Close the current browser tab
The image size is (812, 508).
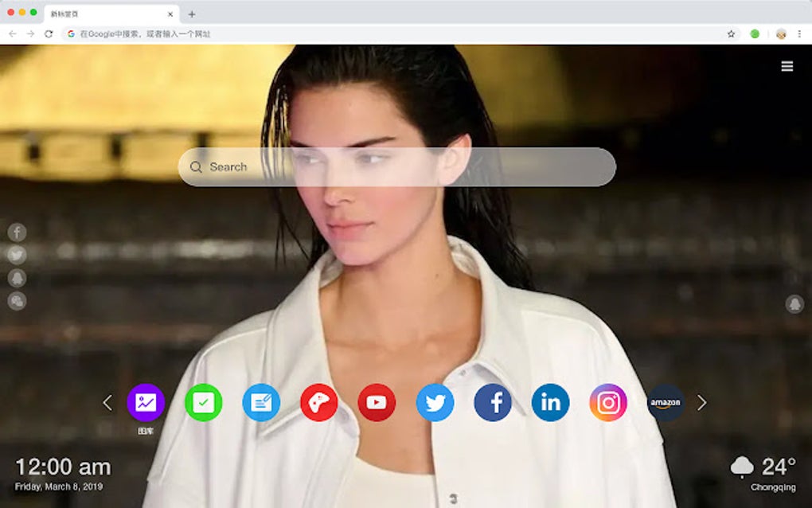(x=170, y=14)
